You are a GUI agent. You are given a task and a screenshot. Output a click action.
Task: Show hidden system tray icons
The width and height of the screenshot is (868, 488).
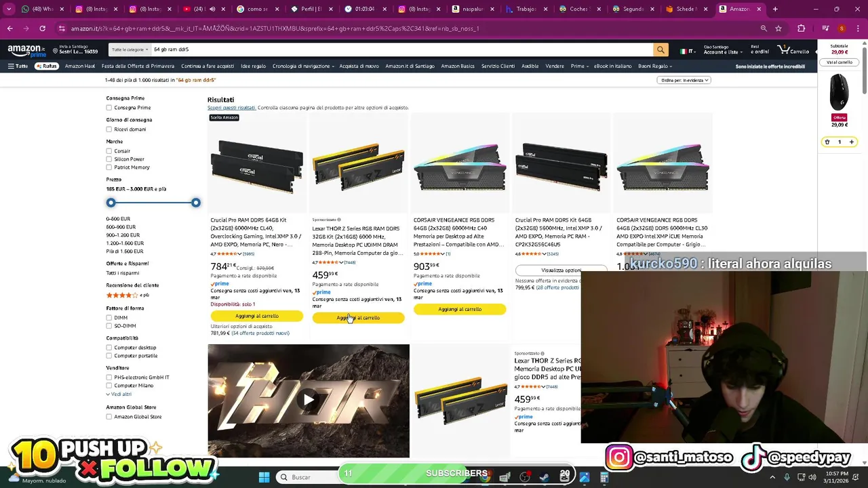773,477
